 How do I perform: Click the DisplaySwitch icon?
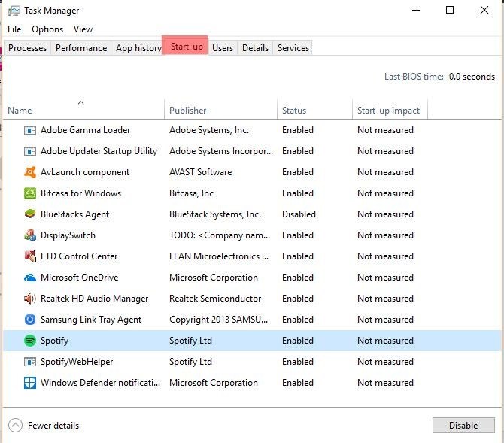30,235
